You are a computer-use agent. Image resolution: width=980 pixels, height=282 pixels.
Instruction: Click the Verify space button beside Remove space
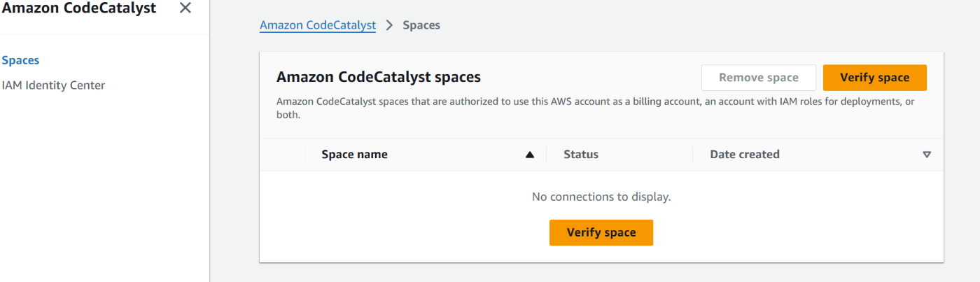point(875,78)
